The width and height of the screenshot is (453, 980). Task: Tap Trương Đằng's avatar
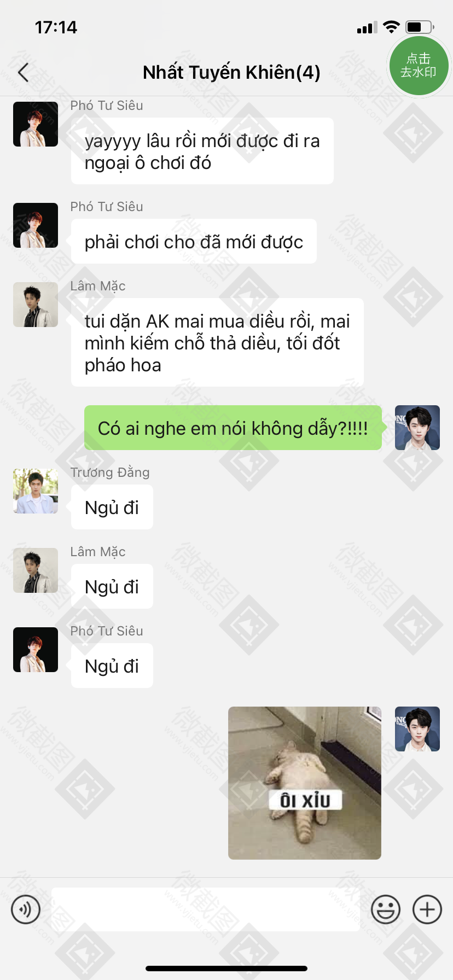click(36, 491)
